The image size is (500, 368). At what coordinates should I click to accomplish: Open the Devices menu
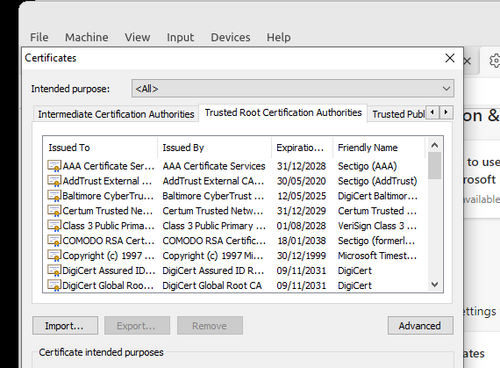[230, 37]
